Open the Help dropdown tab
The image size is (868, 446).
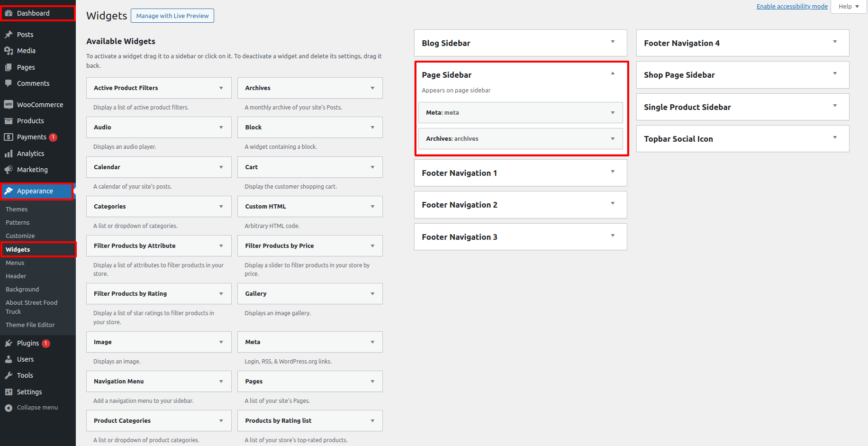849,7
